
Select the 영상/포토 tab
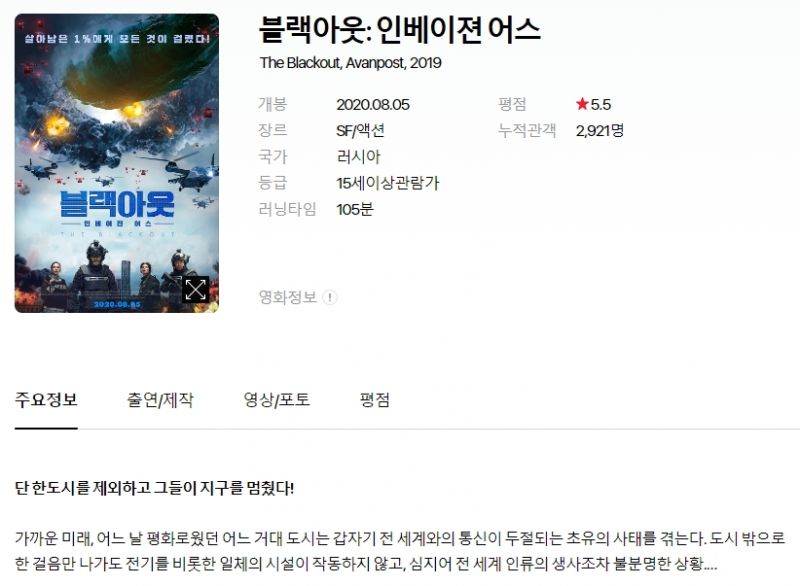277,399
